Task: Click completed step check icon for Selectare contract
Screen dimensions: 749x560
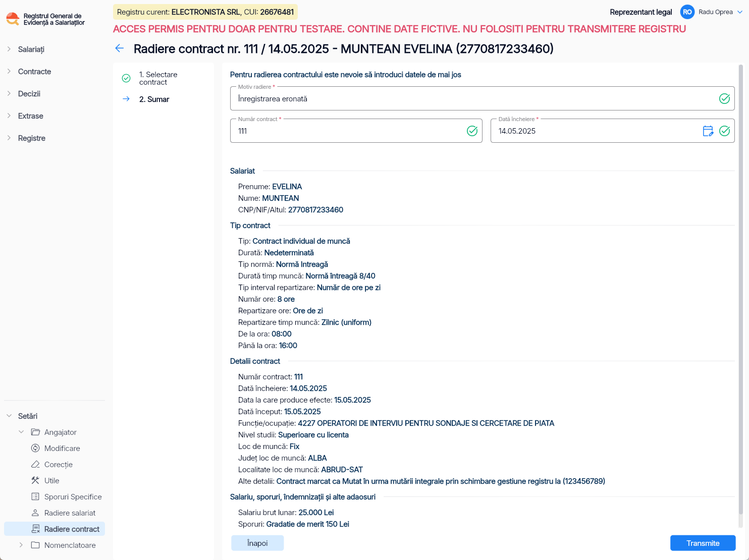Action: [x=126, y=78]
